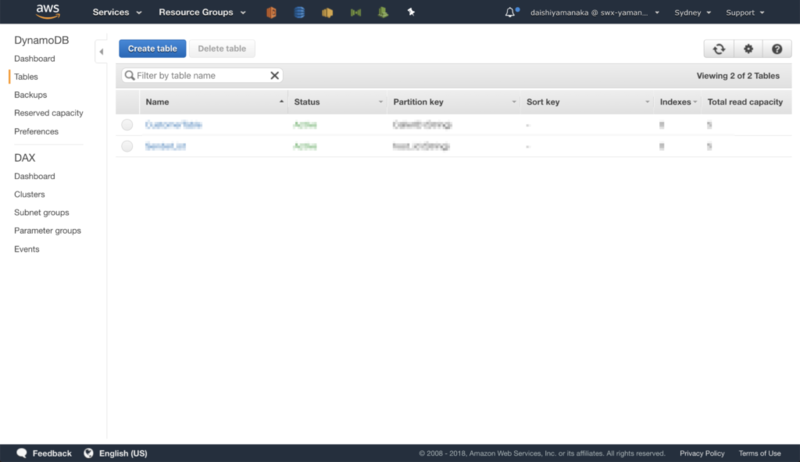800x462 pixels.
Task: Open Backups in sidebar
Action: [31, 95]
